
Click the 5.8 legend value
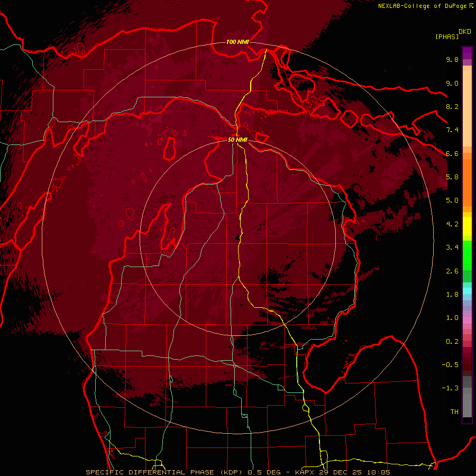pos(452,177)
